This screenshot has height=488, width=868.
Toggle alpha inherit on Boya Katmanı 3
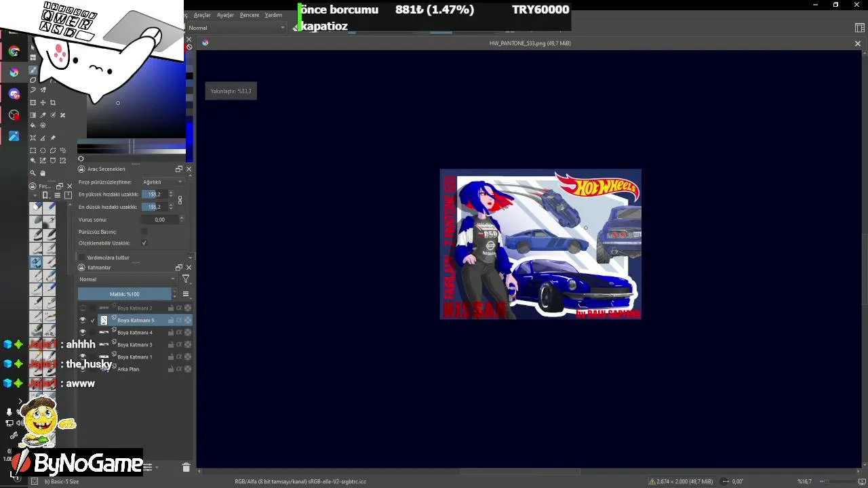pos(179,344)
